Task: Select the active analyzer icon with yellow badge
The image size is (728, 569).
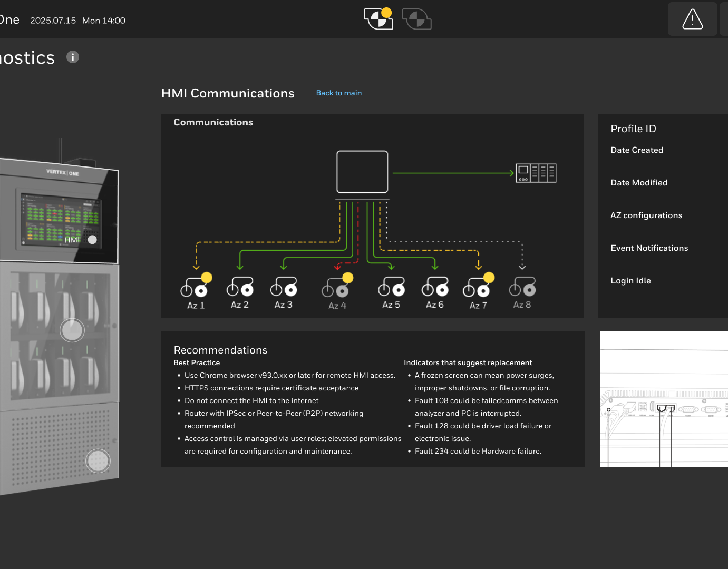Action: point(378,18)
